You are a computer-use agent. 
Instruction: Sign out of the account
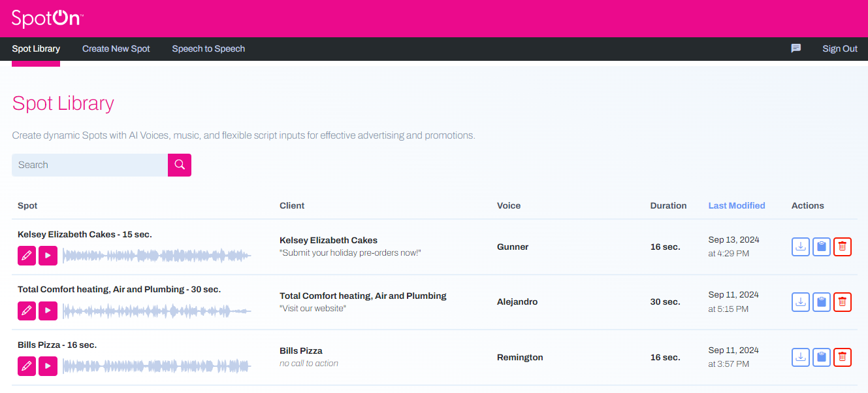[x=840, y=49]
